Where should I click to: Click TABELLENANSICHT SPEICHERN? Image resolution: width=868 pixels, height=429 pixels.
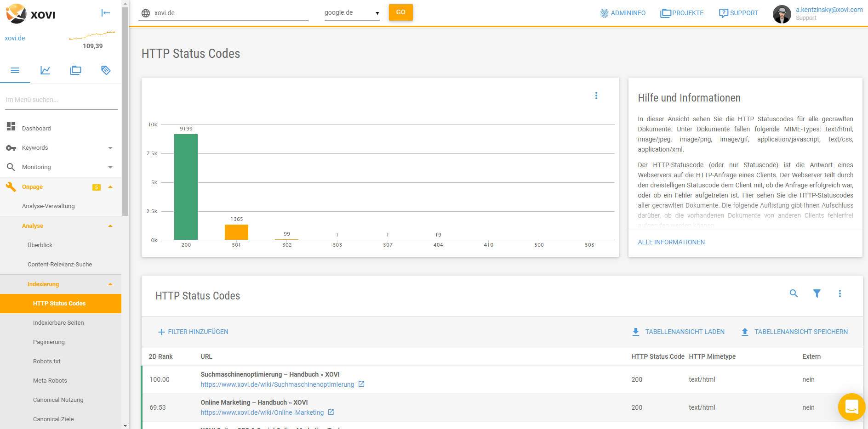tap(794, 332)
